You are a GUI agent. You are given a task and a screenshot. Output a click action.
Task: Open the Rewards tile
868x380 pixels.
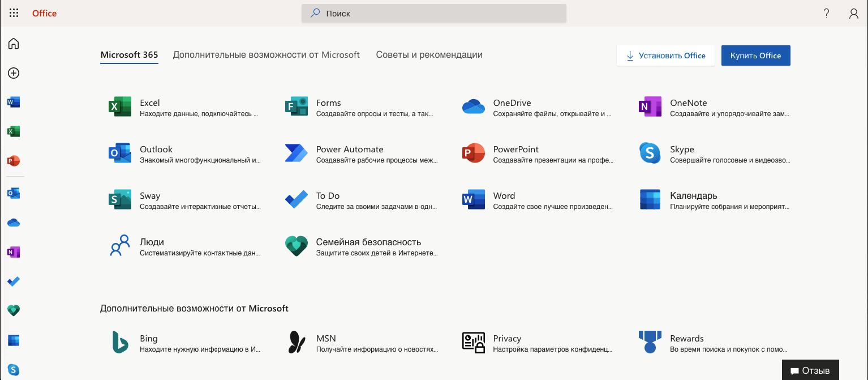click(714, 343)
